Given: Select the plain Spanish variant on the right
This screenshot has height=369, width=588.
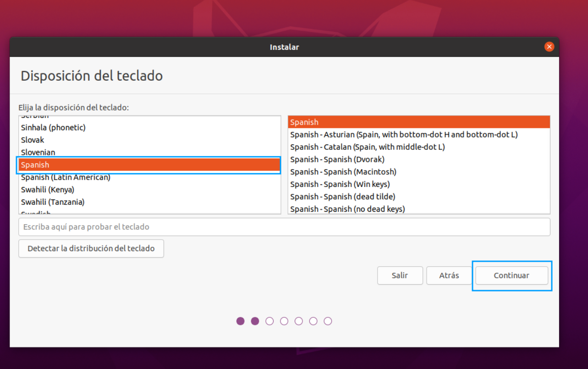Looking at the screenshot, I should (419, 122).
